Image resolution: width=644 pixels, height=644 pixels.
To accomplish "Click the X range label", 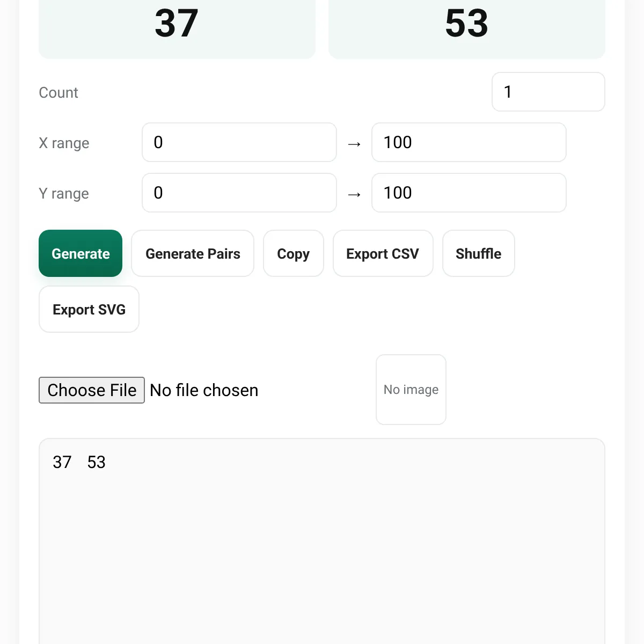I will point(64,143).
